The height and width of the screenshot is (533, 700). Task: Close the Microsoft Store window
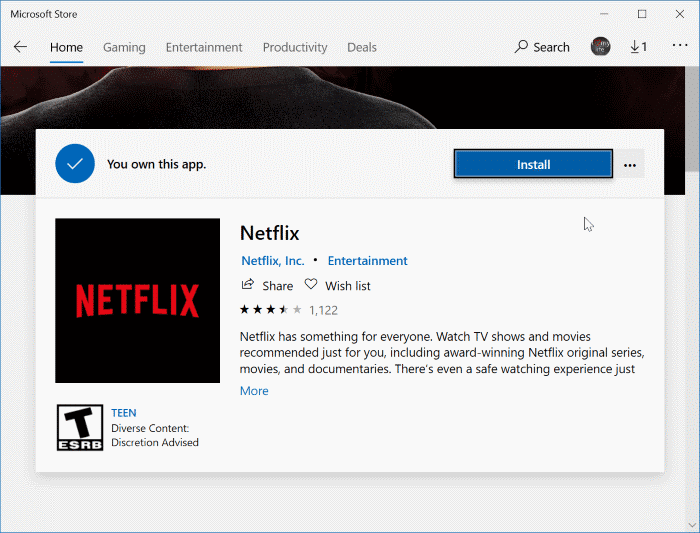(679, 14)
